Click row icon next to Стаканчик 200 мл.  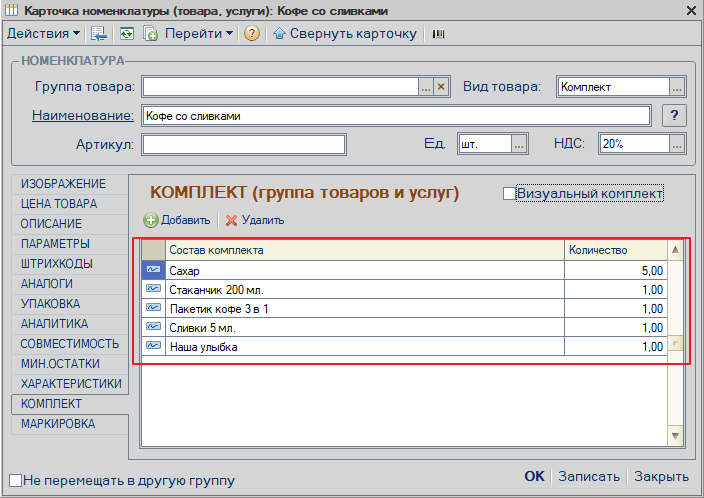tap(154, 289)
